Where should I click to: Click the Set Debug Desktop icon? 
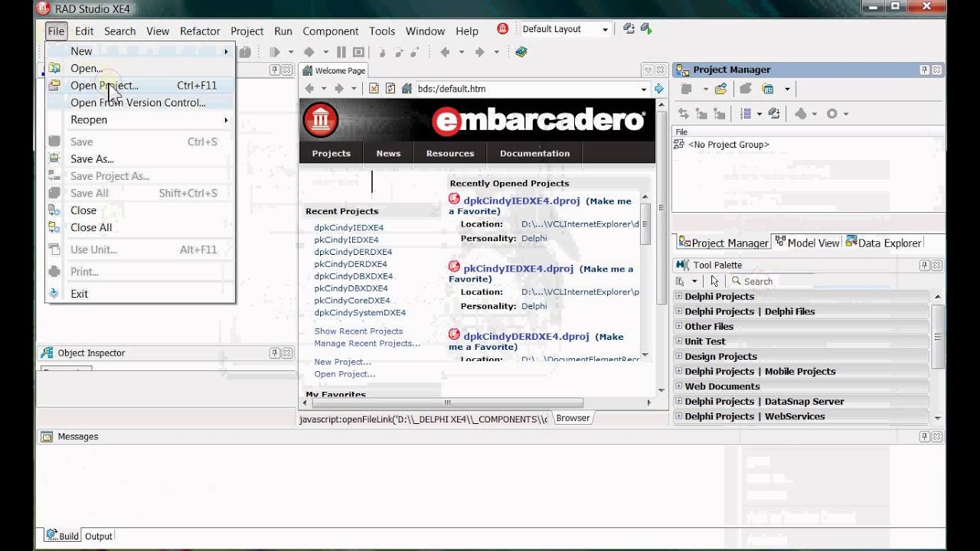point(646,29)
